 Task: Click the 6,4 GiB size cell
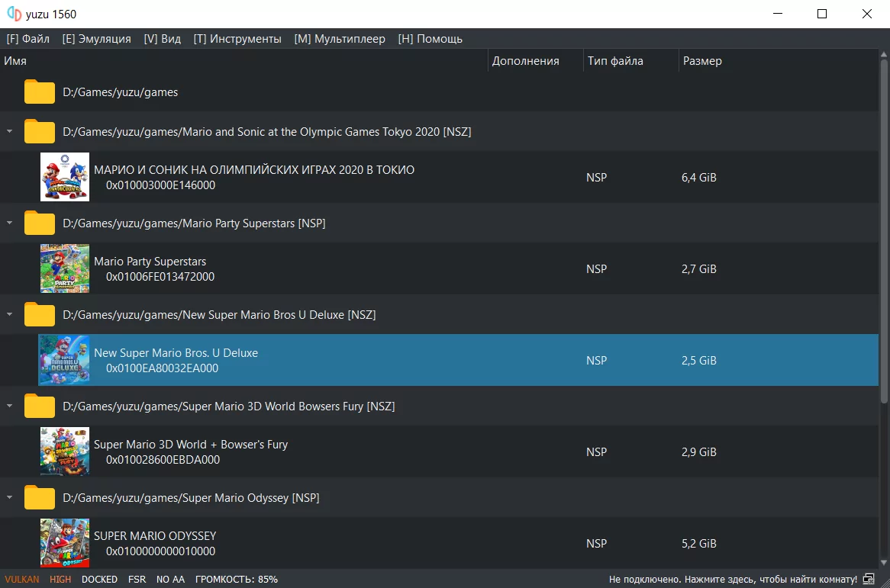click(x=698, y=178)
